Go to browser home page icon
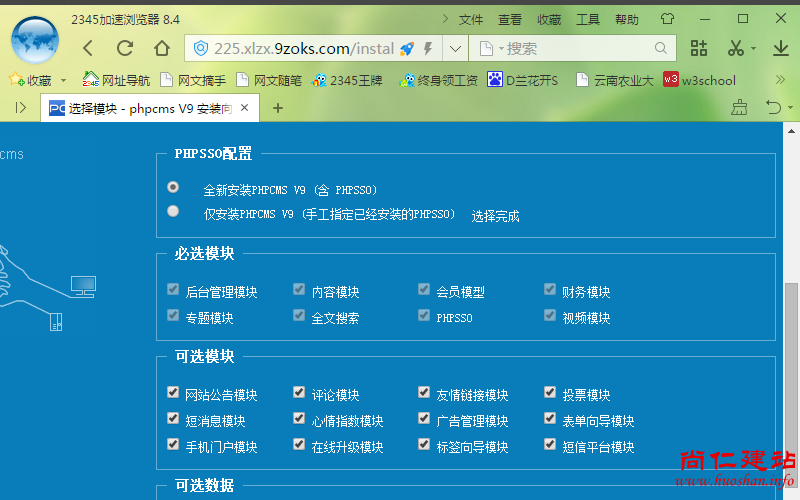The width and height of the screenshot is (800, 500). [x=162, y=48]
